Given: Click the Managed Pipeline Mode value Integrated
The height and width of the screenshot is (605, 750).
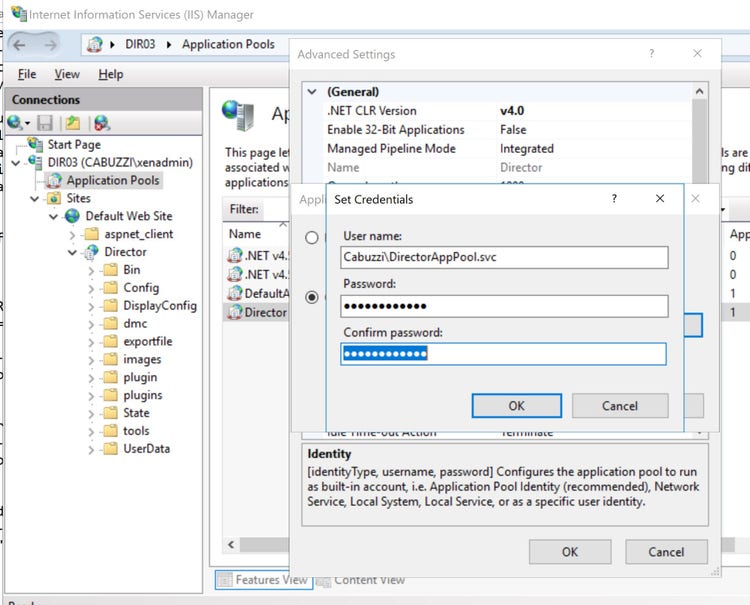Looking at the screenshot, I should pos(527,149).
